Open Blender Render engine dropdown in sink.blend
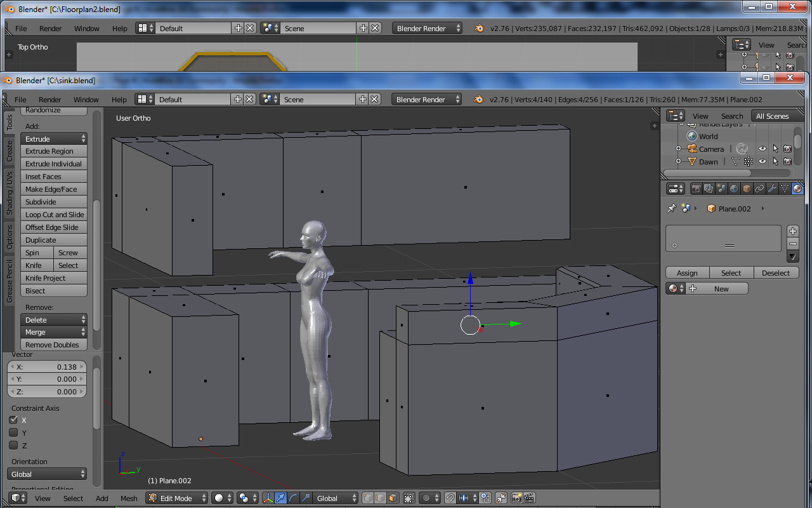 [427, 100]
